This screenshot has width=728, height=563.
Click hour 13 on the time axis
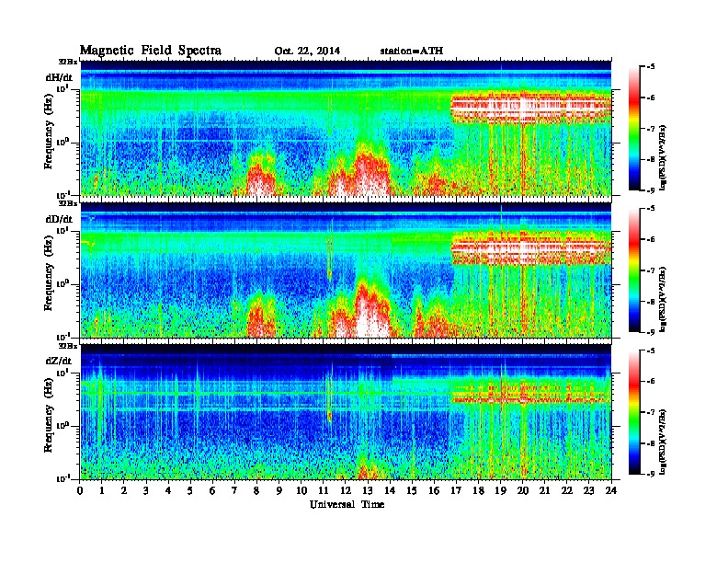pos(368,490)
